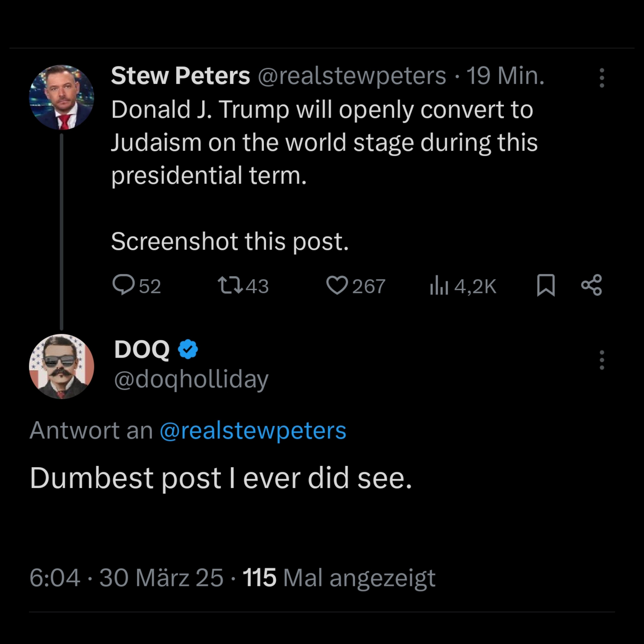Bookmark the Stew Peters post
Image resolution: width=644 pixels, height=644 pixels.
click(x=546, y=285)
